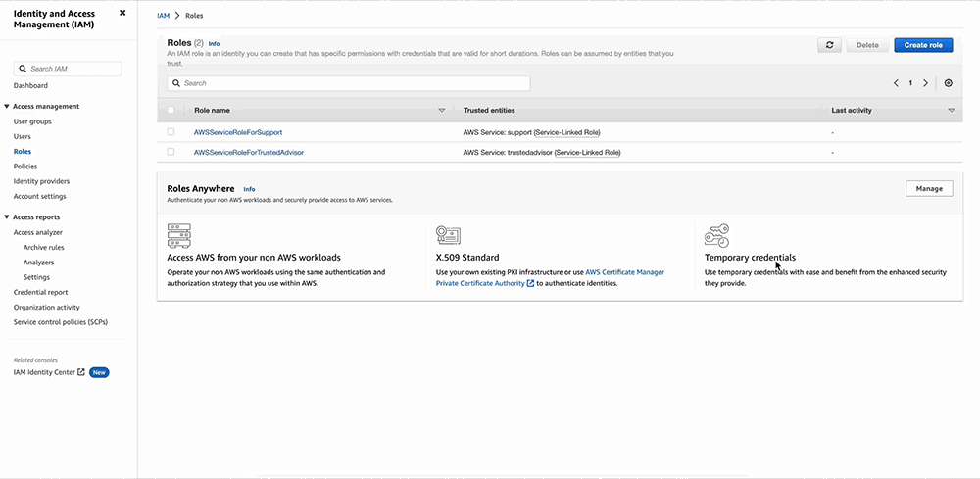Open Dashboard in the sidebar

click(30, 85)
